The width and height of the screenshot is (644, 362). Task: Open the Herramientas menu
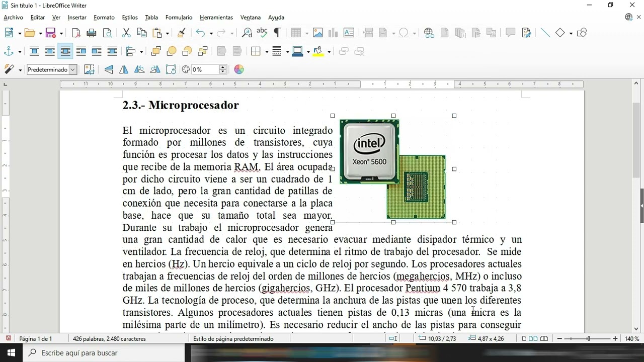point(216,17)
